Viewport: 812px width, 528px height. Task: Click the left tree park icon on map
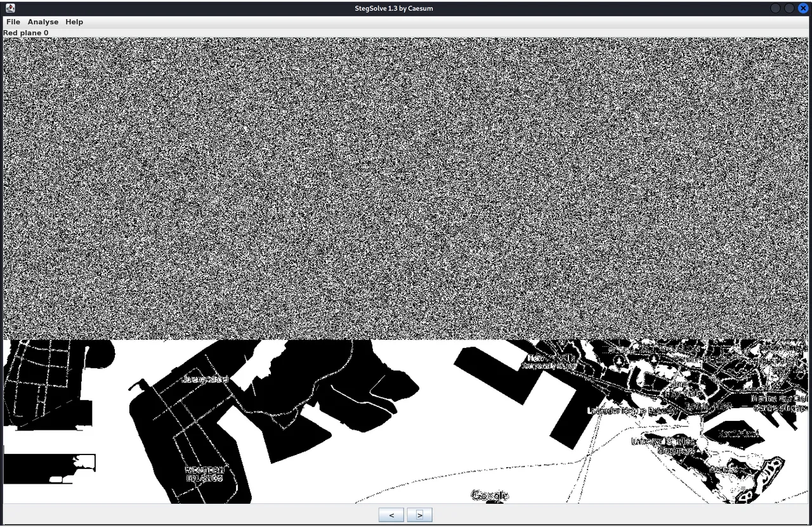(x=620, y=359)
